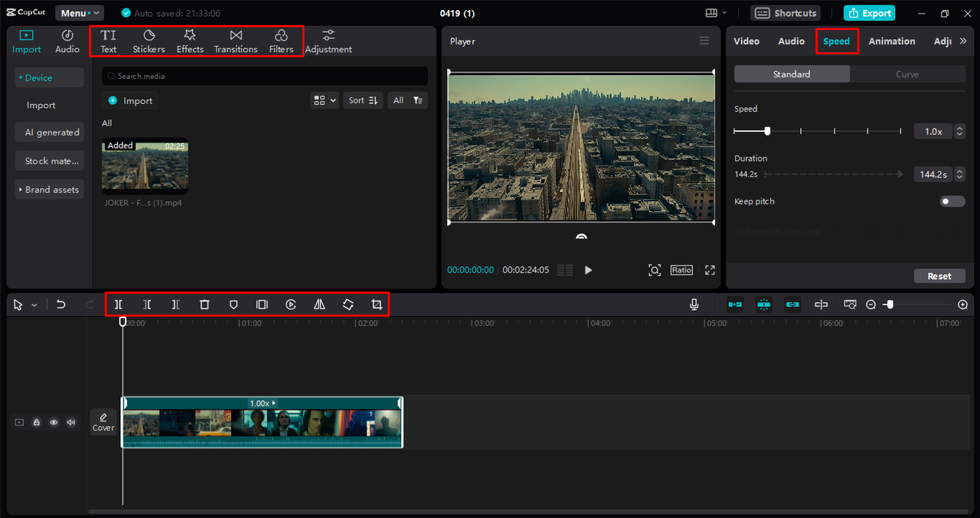This screenshot has width=980, height=518.
Task: Open the All filter dropdown
Action: [407, 100]
